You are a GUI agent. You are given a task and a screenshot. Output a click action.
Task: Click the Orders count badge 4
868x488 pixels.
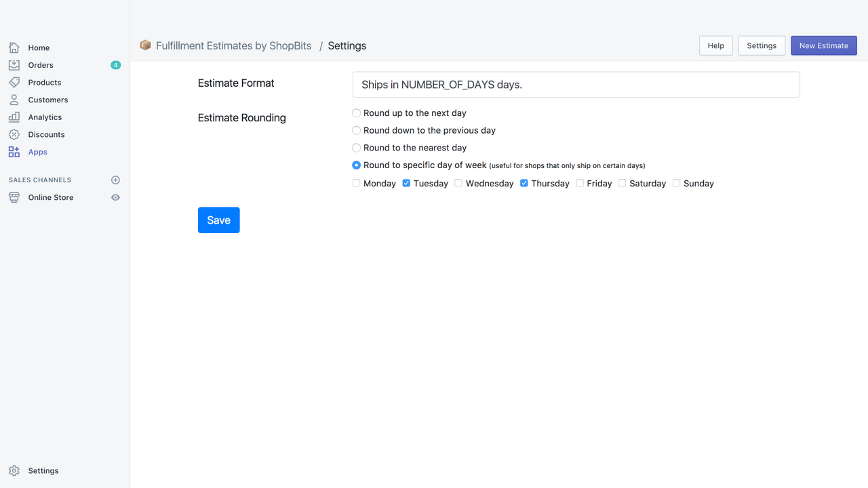point(116,65)
